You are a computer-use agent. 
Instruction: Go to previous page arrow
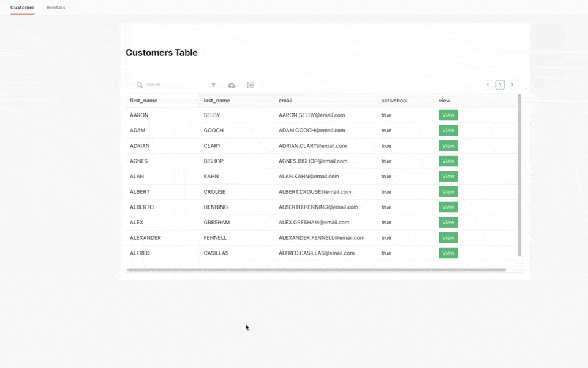(x=488, y=85)
